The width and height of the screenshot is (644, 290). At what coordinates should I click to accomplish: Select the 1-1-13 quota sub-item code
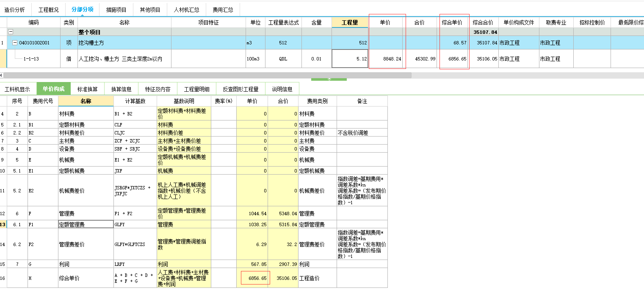(31, 59)
